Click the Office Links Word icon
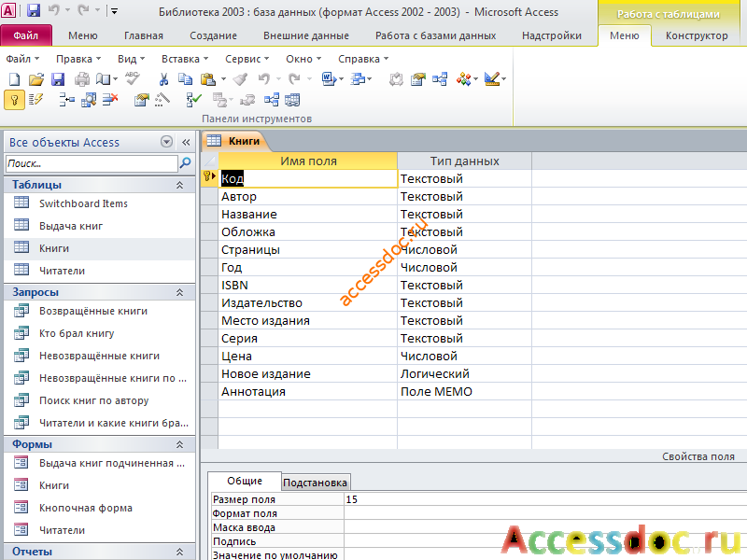 (329, 79)
